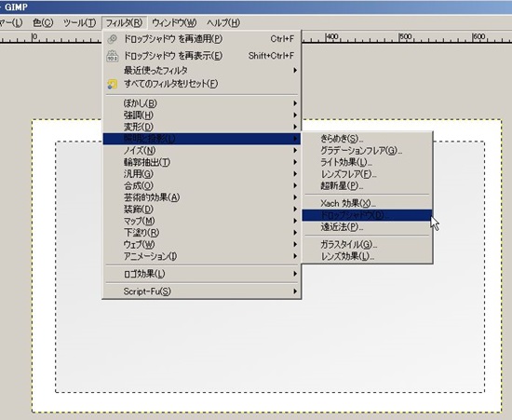Click the re-apply Drop Shadow icon
Screen dimensions: 512x420
coord(112,39)
